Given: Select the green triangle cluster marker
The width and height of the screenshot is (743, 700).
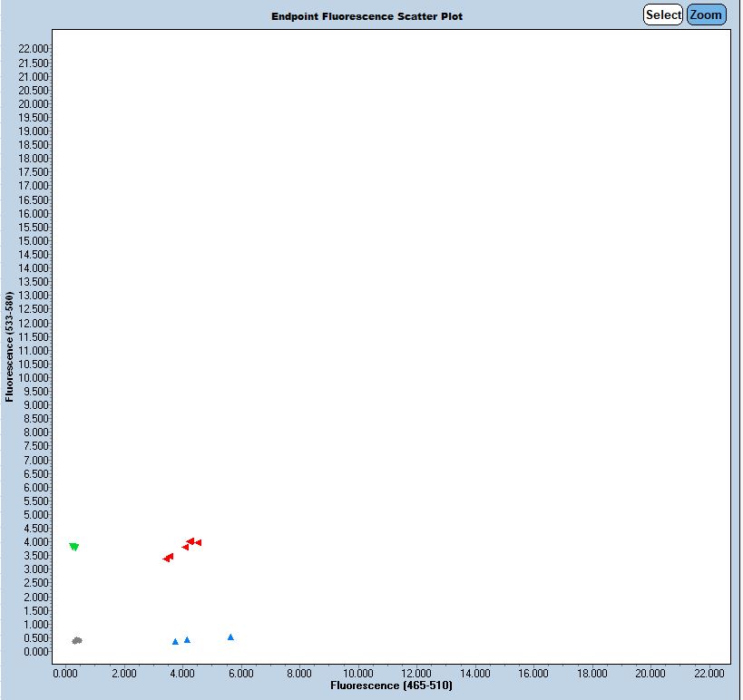Looking at the screenshot, I should [73, 547].
